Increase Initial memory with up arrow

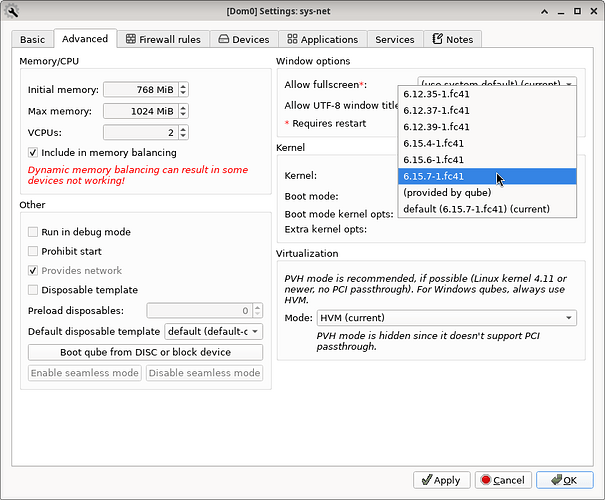(x=183, y=86)
